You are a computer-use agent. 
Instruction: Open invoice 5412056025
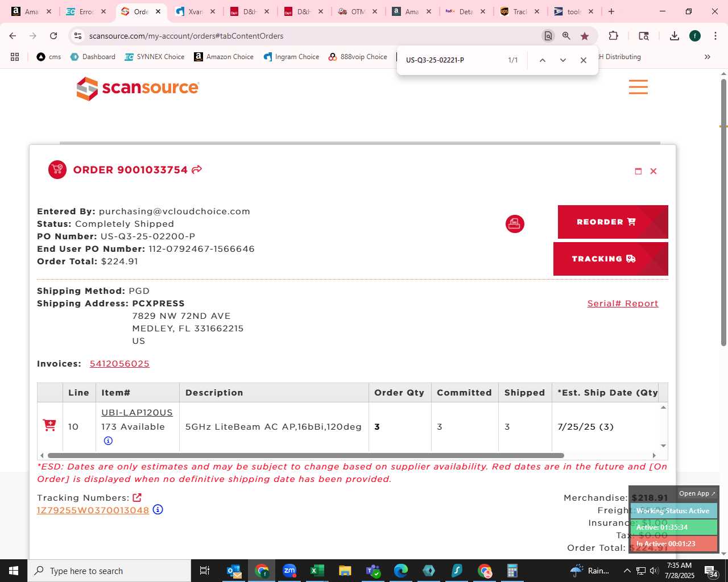coord(119,364)
